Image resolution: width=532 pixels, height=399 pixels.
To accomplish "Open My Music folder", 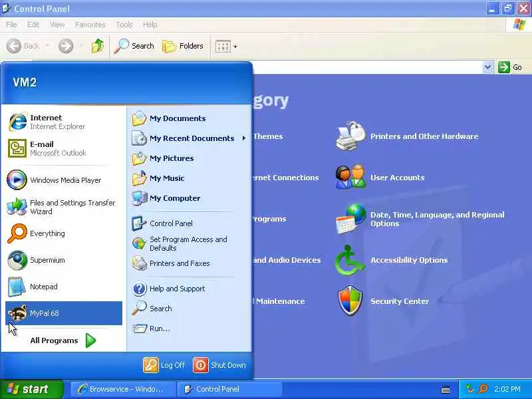I will [189, 178].
